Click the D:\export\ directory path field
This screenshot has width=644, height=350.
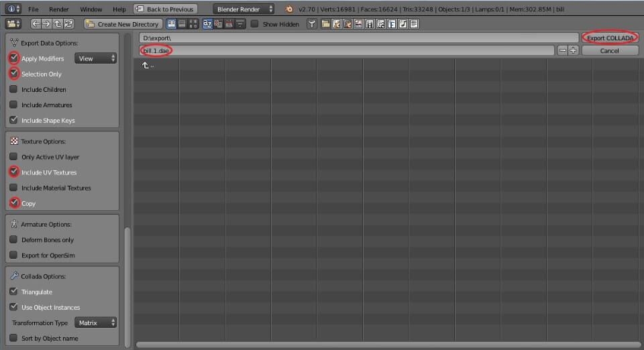coord(358,38)
